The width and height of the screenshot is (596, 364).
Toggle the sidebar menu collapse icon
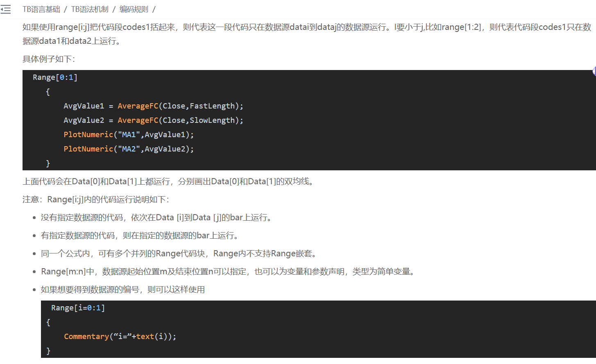[x=6, y=9]
